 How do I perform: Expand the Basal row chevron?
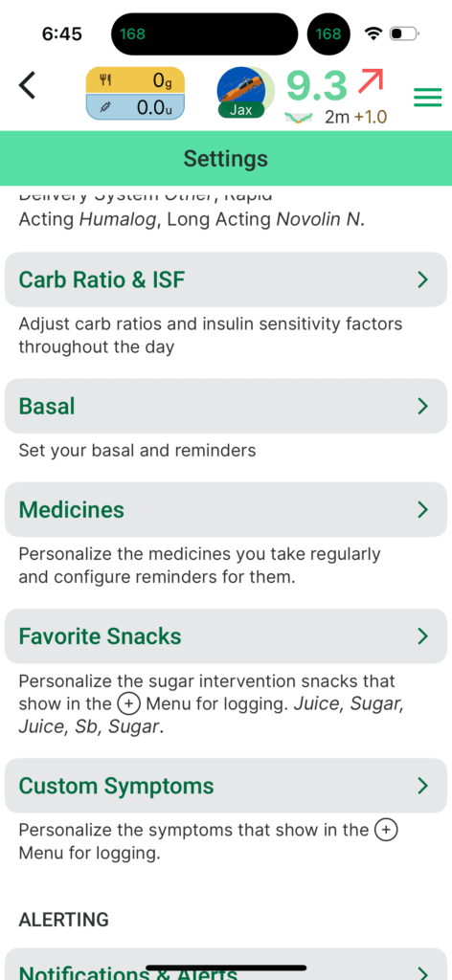tap(422, 406)
